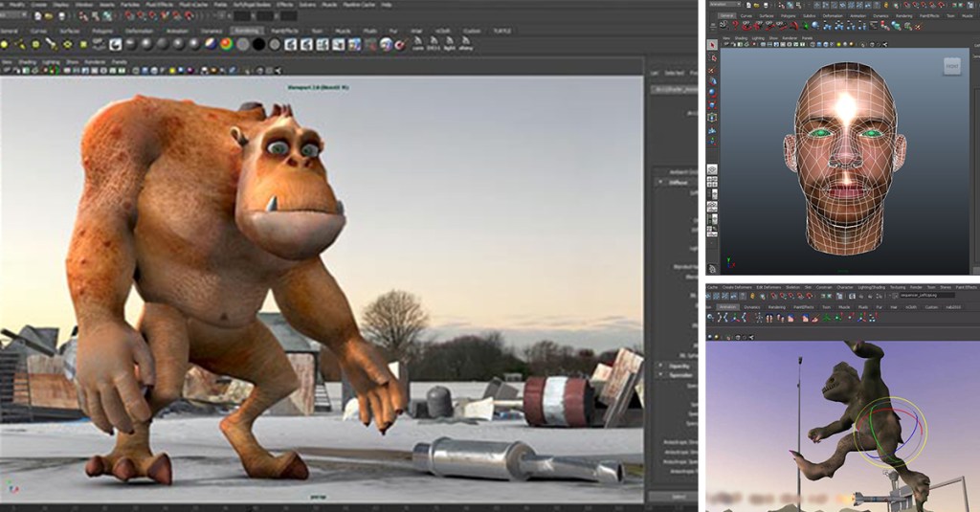Open scene folder icon in main window
Screen dimensions: 980x512
tap(48, 15)
